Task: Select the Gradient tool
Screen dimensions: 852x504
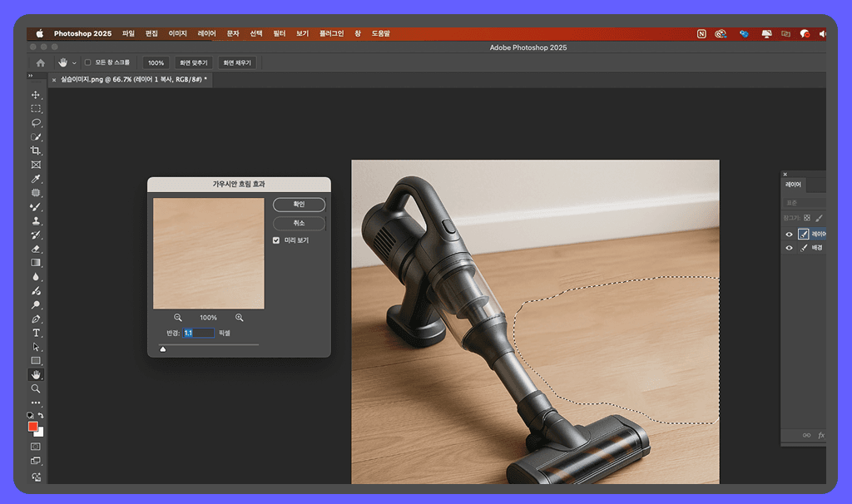Action: [36, 263]
